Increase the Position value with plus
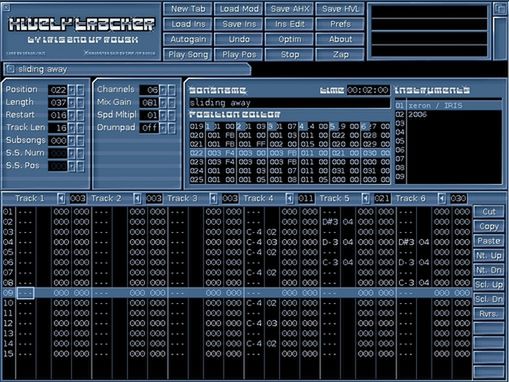Image resolution: width=509 pixels, height=382 pixels. pos(72,90)
